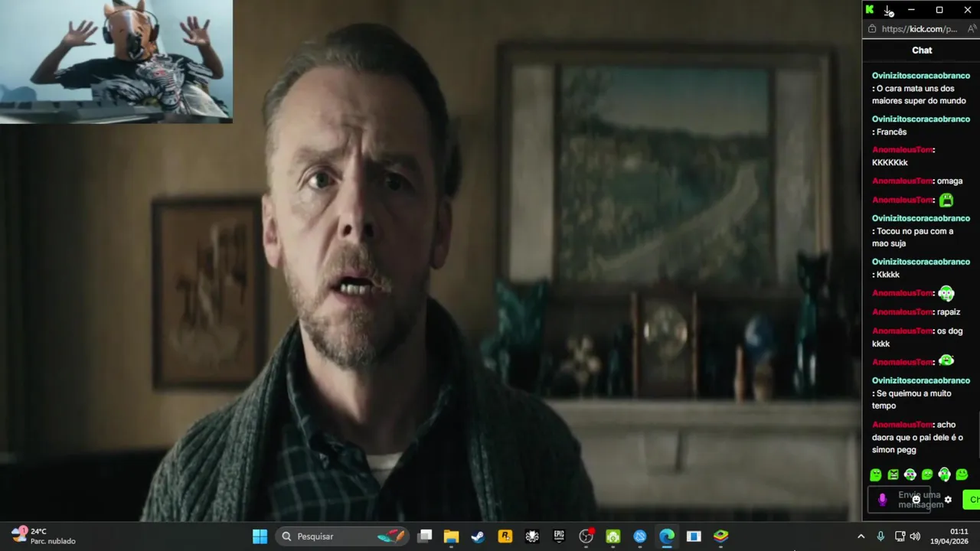Activate the read aloud icon
The height and width of the screenshot is (551, 980).
click(x=972, y=29)
